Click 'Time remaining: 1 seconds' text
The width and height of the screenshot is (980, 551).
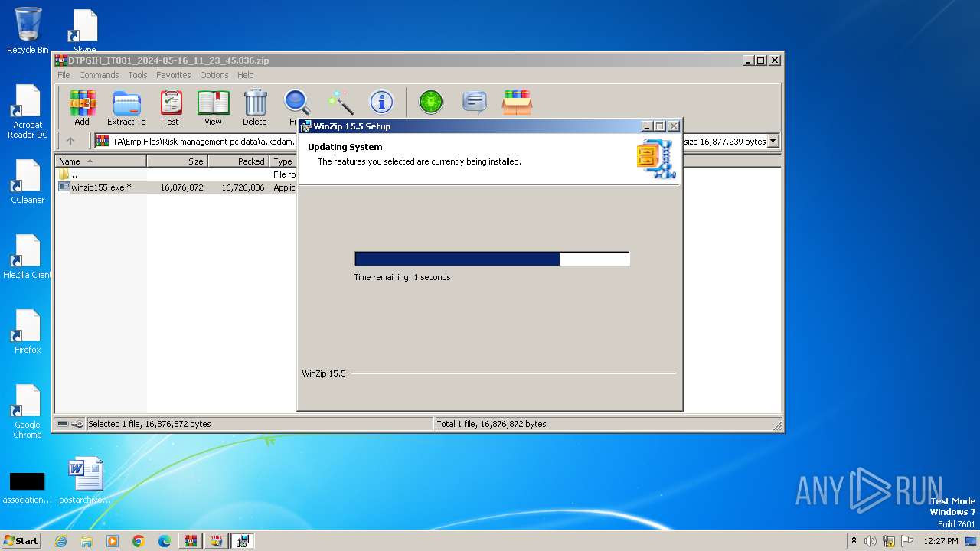click(402, 277)
